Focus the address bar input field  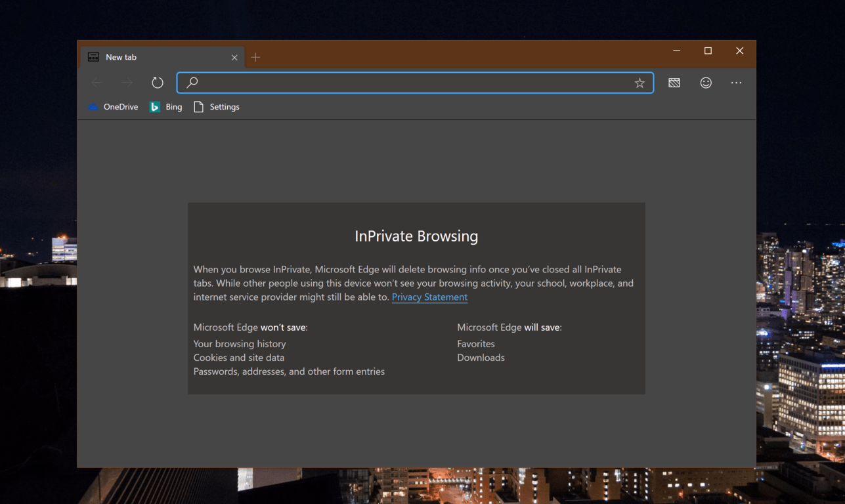point(415,83)
